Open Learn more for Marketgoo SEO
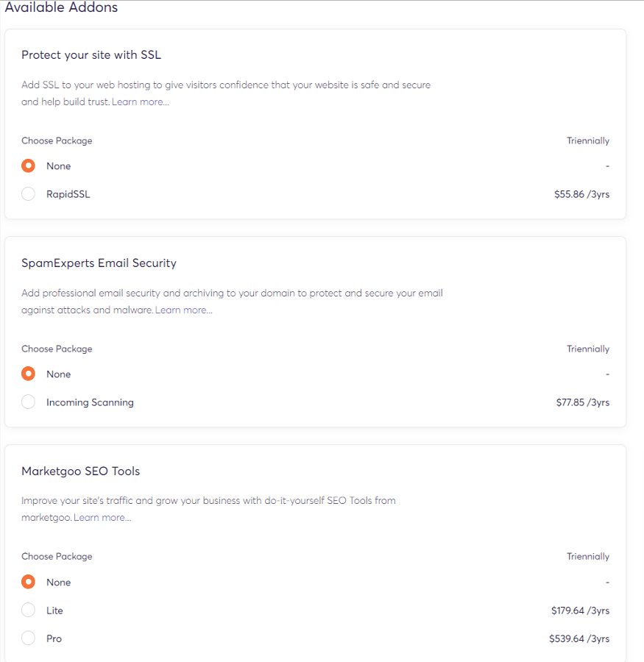Image resolution: width=644 pixels, height=662 pixels. [102, 517]
